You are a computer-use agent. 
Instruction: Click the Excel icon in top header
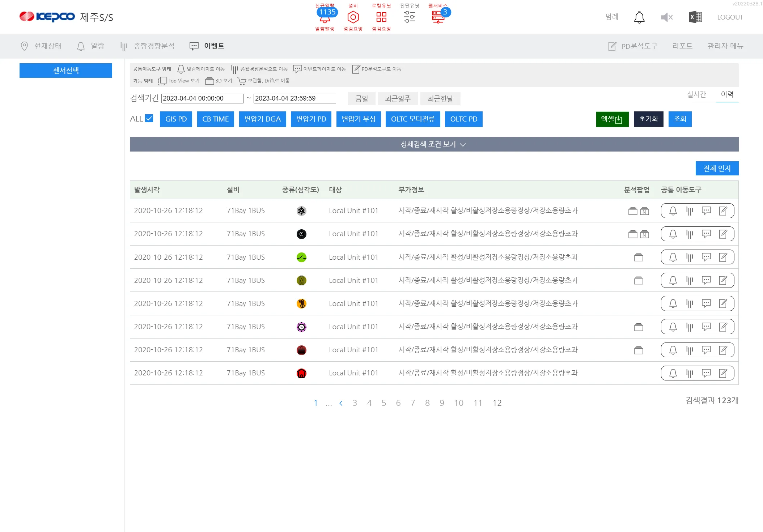(695, 17)
